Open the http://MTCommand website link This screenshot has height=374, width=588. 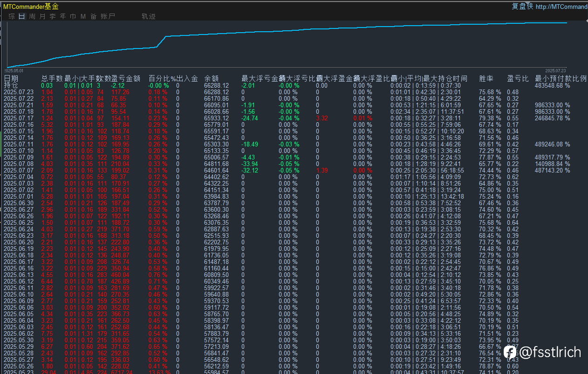[561, 7]
